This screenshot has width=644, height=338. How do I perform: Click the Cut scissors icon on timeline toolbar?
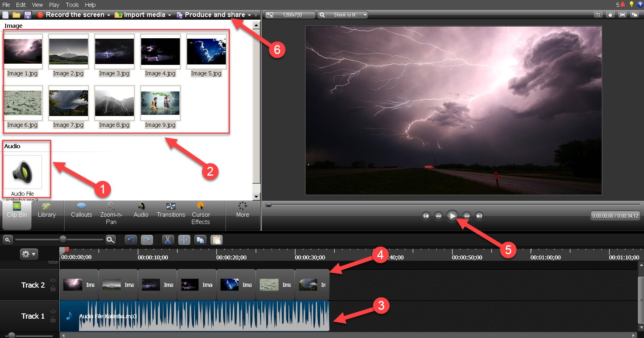[168, 240]
